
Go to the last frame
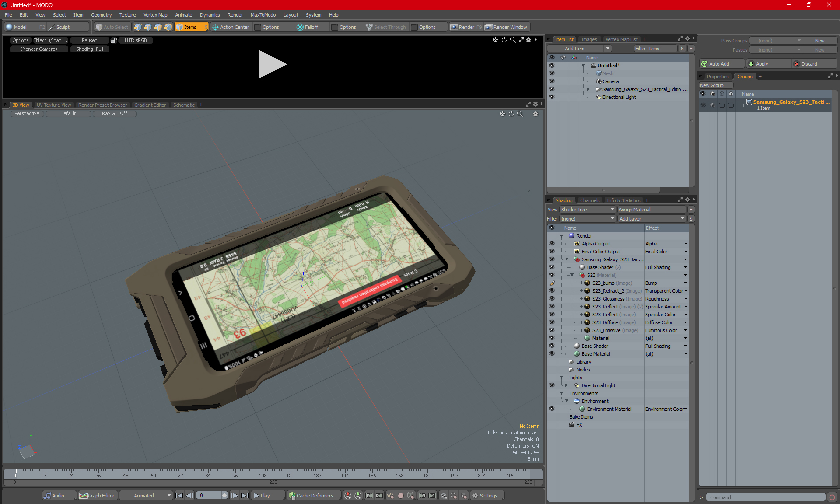245,496
